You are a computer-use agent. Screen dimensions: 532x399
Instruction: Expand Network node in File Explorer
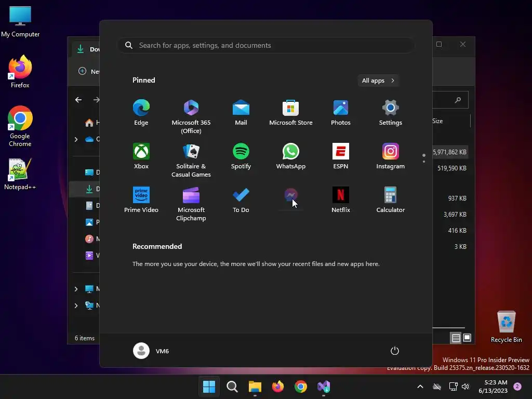click(76, 305)
